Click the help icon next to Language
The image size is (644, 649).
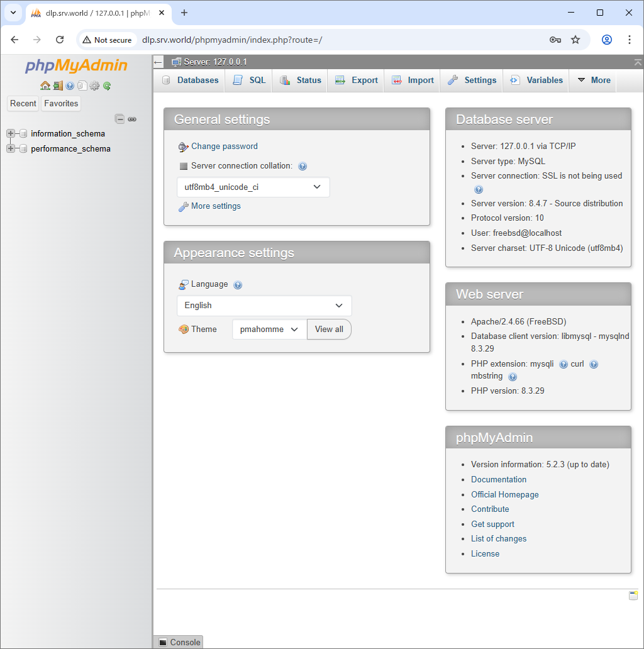point(238,285)
